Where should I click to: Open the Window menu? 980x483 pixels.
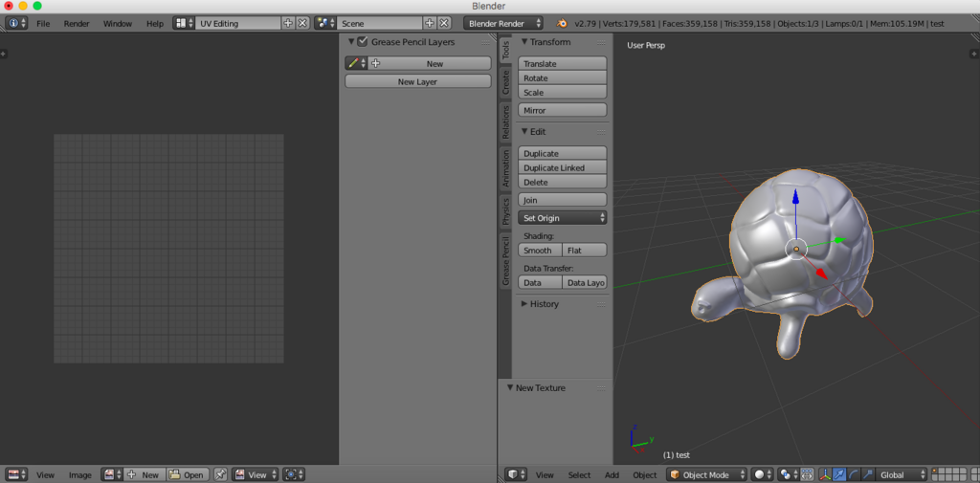click(x=118, y=24)
